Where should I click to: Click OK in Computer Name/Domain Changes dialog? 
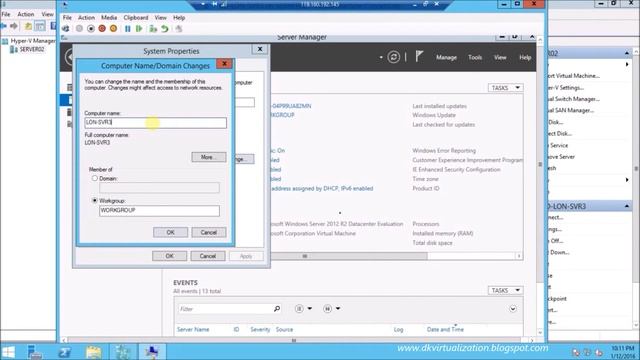coord(171,232)
